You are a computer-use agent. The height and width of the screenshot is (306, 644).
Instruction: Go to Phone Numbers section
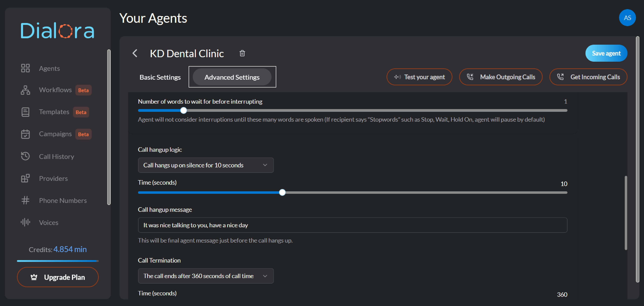[63, 200]
